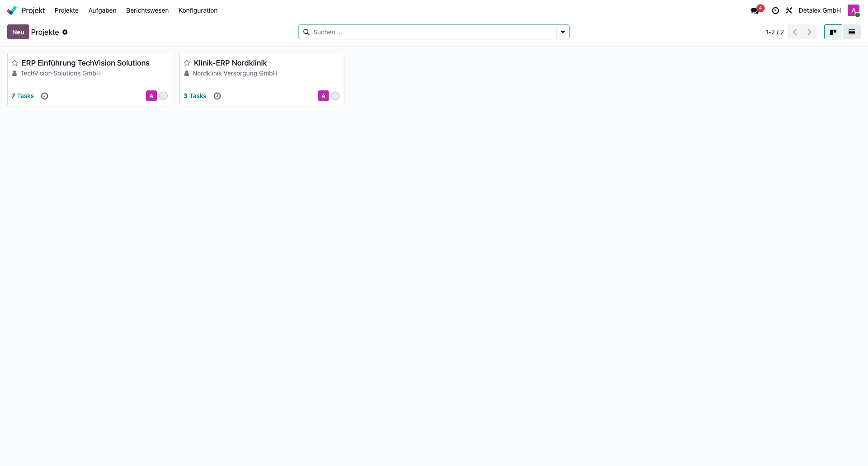The image size is (868, 466).
Task: Click the Projekte breadcrumb title
Action: [45, 32]
